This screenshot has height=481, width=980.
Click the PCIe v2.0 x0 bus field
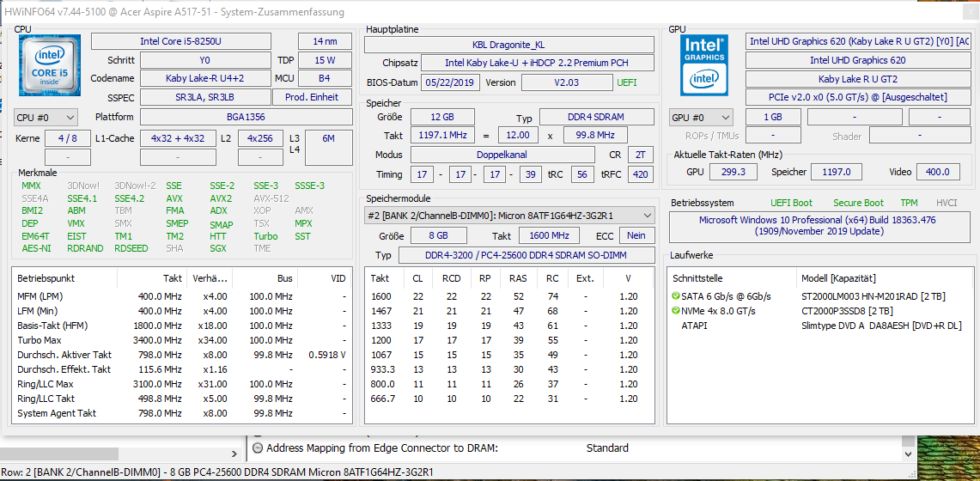click(x=858, y=97)
